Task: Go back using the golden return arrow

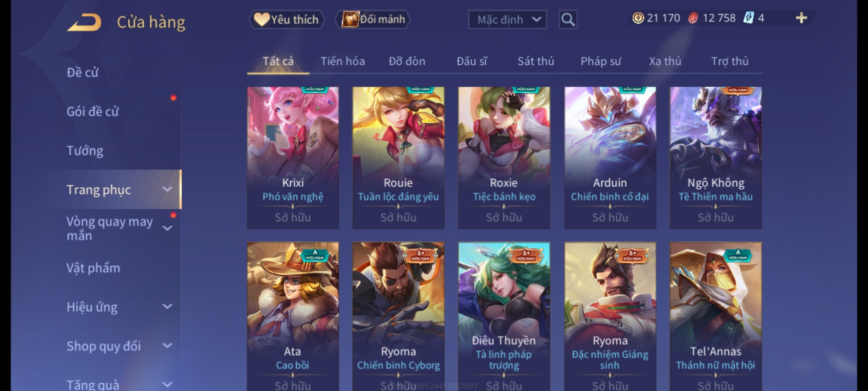Action: (x=84, y=22)
